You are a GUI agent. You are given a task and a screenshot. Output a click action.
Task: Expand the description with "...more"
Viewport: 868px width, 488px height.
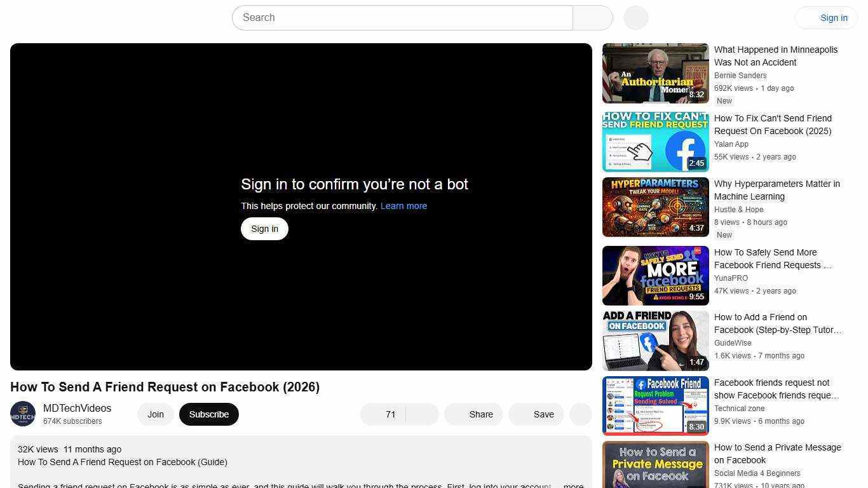tap(573, 485)
